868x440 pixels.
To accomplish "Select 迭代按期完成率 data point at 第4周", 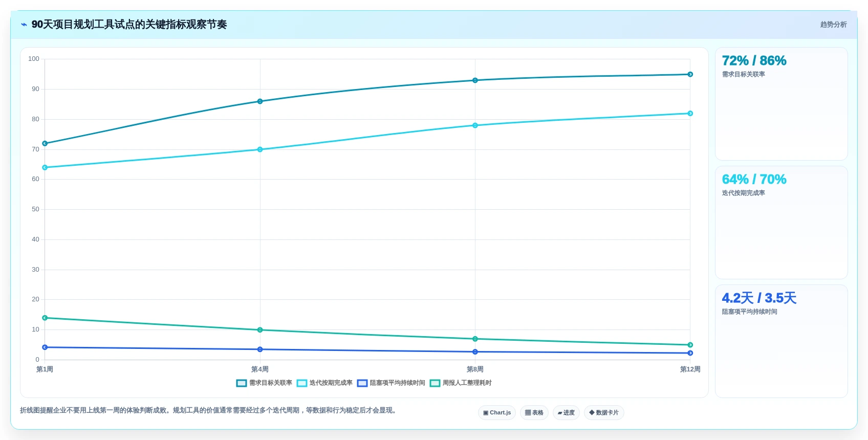I will pyautogui.click(x=260, y=149).
